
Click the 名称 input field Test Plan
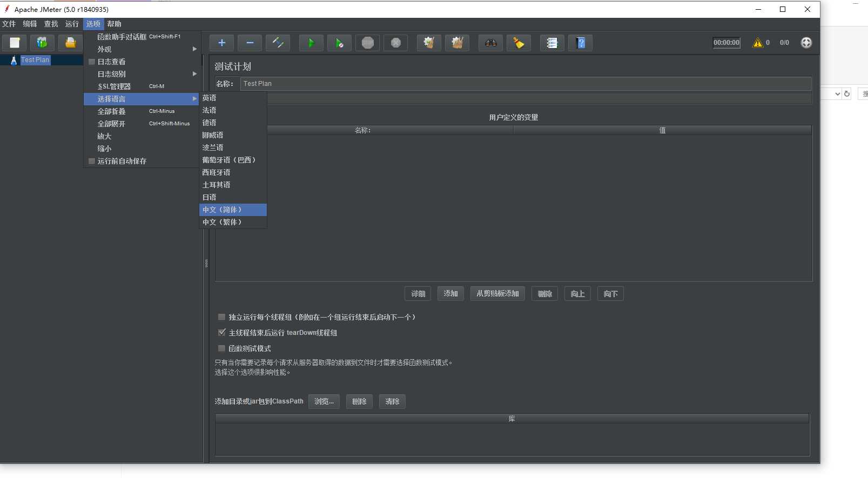click(x=526, y=84)
